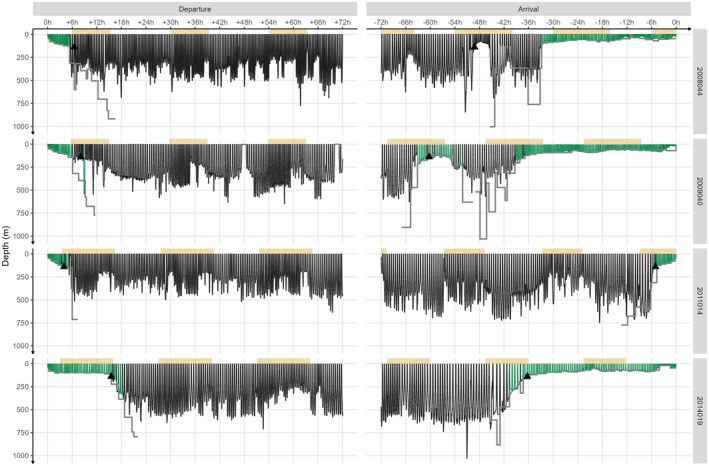Click the -42h tick label
This screenshot has width=709, height=466.
[504, 22]
